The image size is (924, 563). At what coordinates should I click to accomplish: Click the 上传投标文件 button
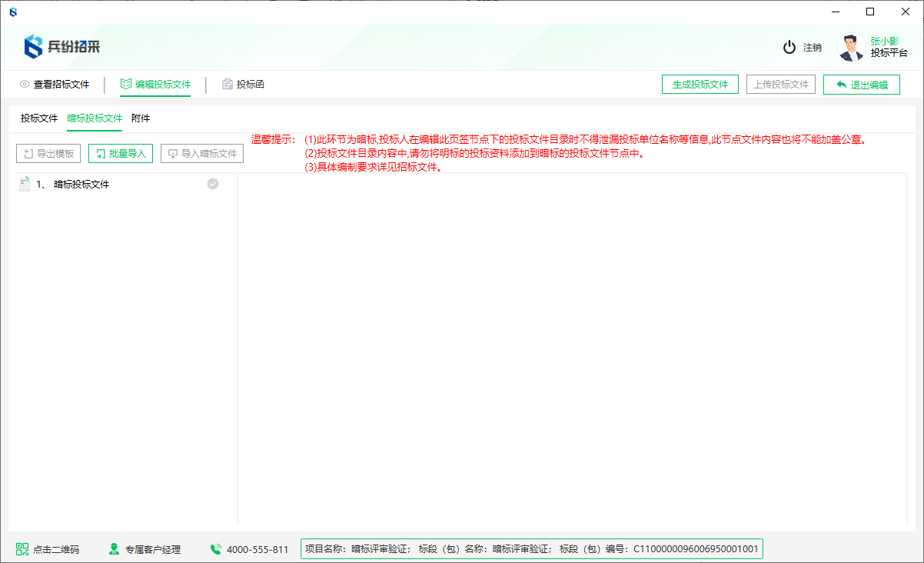click(781, 84)
